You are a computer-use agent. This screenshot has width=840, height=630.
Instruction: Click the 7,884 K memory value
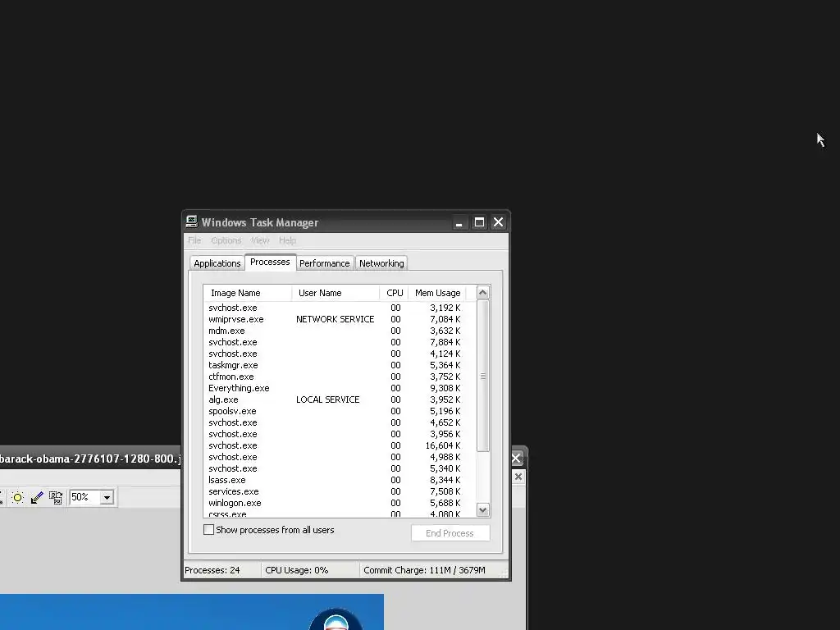point(445,342)
